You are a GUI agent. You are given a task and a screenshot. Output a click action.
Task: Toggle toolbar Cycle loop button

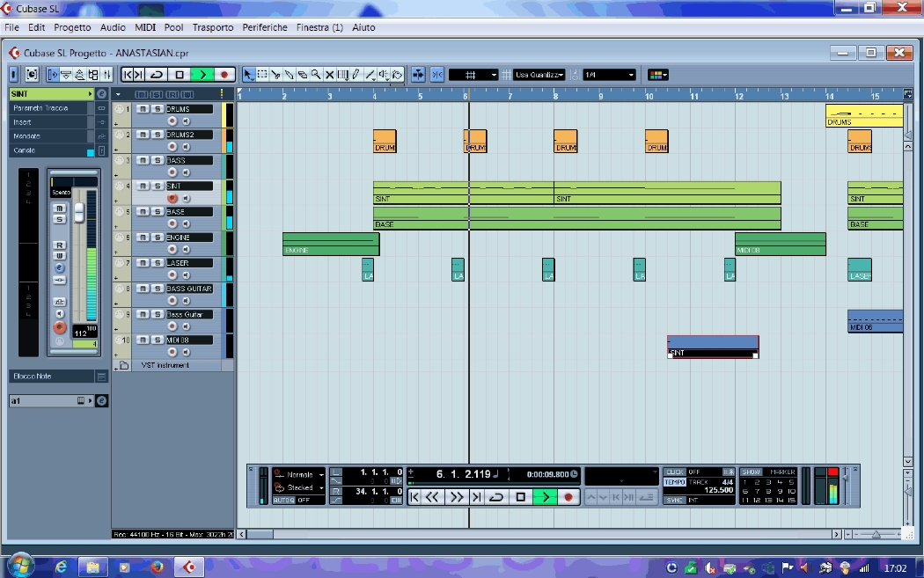click(157, 75)
